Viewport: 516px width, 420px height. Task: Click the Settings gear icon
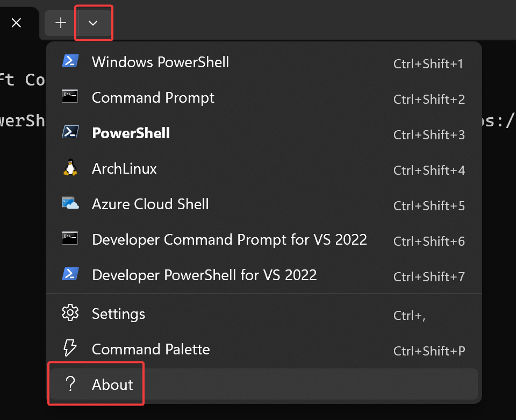(x=70, y=312)
